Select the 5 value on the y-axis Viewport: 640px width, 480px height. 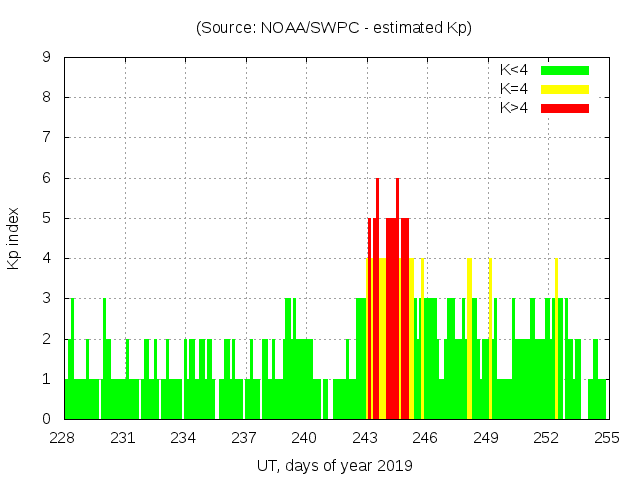click(46, 218)
